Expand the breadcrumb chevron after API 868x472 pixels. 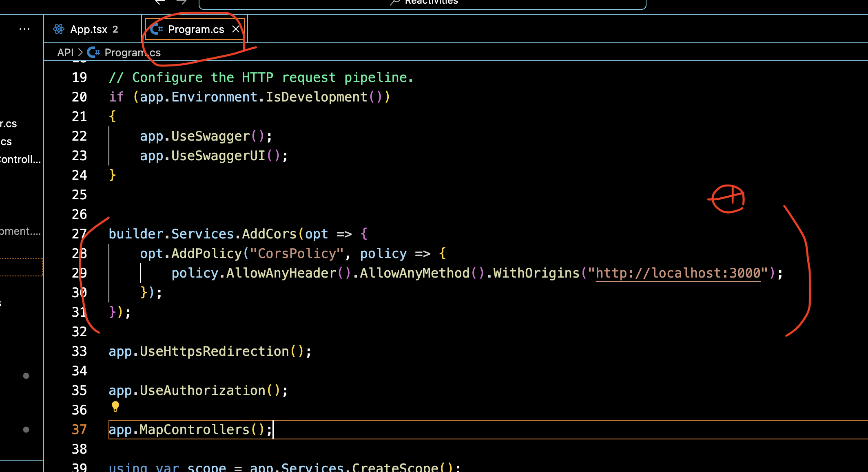[80, 53]
